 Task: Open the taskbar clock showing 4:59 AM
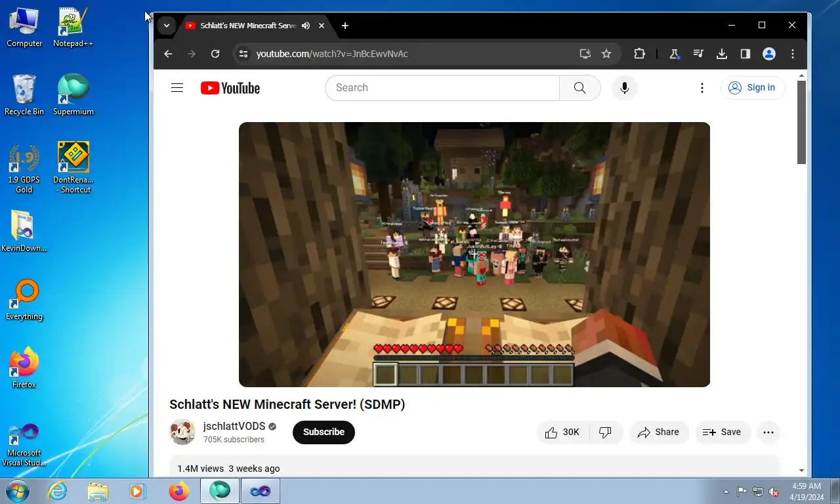pyautogui.click(x=807, y=492)
